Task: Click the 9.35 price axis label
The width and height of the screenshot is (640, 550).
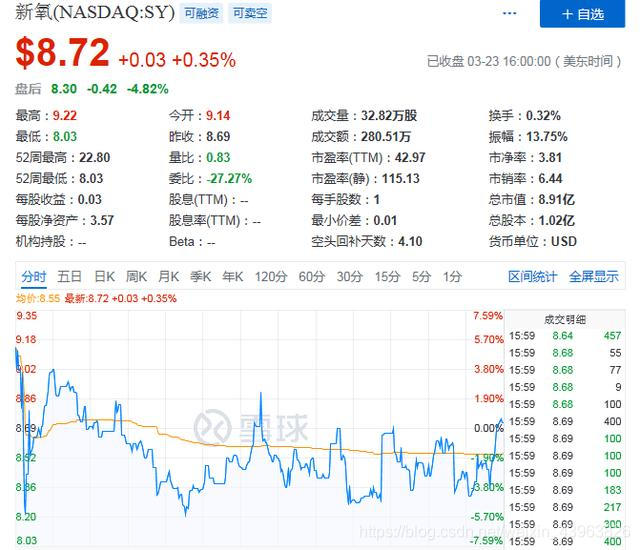Action: (x=27, y=316)
